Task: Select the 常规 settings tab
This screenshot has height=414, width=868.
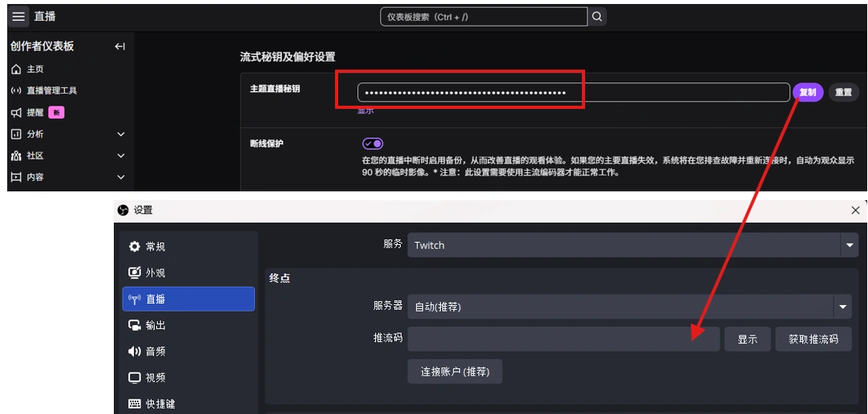Action: [x=188, y=247]
